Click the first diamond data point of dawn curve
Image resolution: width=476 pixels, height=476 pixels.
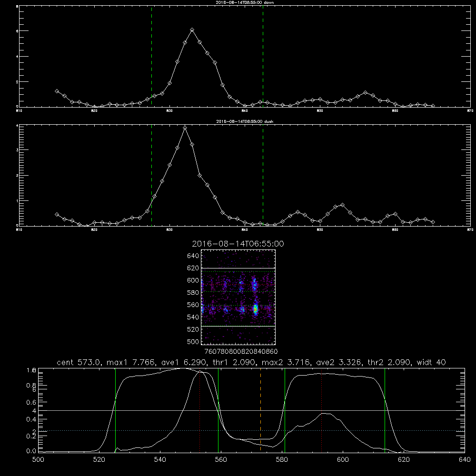pos(57,91)
